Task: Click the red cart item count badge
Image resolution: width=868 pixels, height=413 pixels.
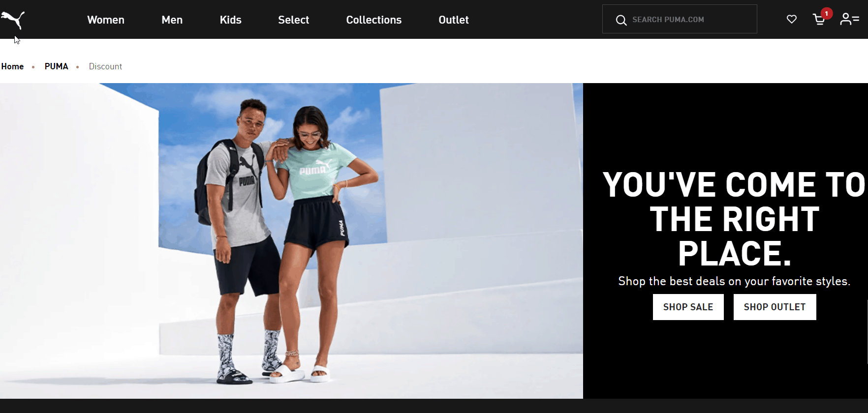Action: pos(827,13)
